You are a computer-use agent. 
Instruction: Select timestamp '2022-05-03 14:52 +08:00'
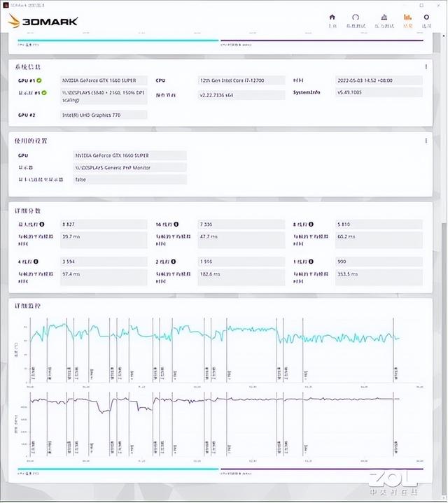[379, 80]
